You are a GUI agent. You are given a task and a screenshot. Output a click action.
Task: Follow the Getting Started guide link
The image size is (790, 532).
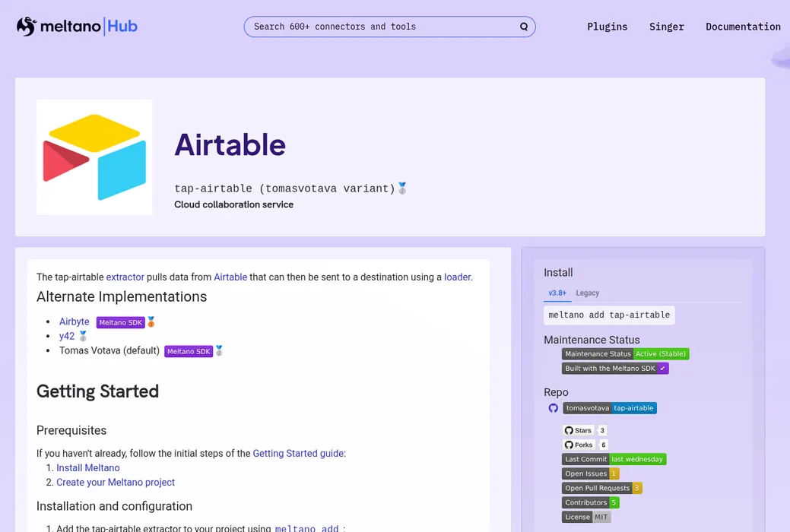(299, 453)
